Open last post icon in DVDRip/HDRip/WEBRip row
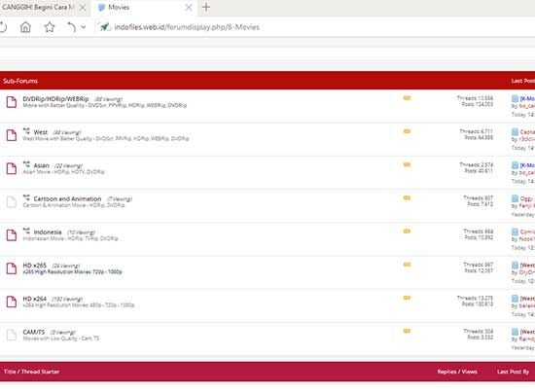The width and height of the screenshot is (535, 392). (x=515, y=99)
